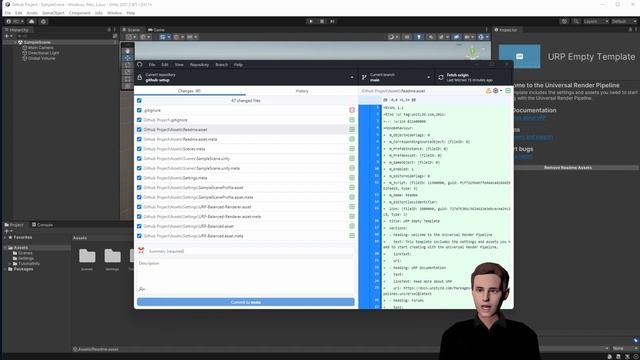Click the Unity Pause button
640x360 pixels.
coord(322,21)
